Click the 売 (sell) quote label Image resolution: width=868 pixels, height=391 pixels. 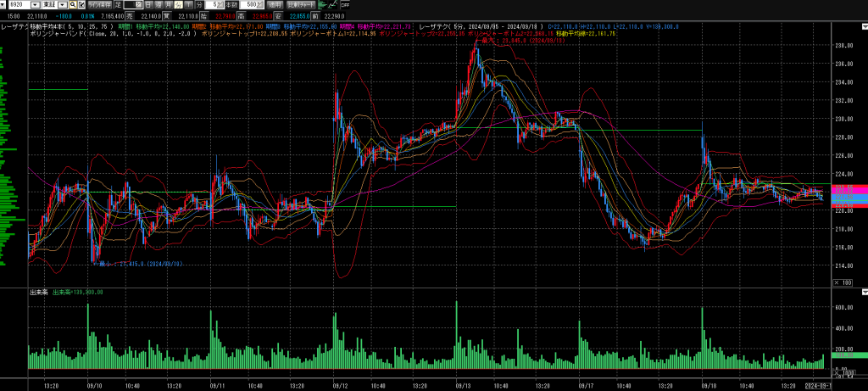[x=130, y=16]
